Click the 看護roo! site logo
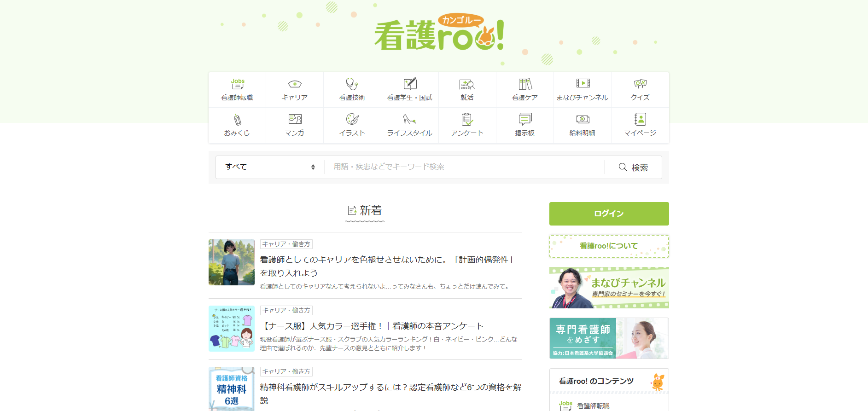This screenshot has width=868, height=411. point(439,32)
